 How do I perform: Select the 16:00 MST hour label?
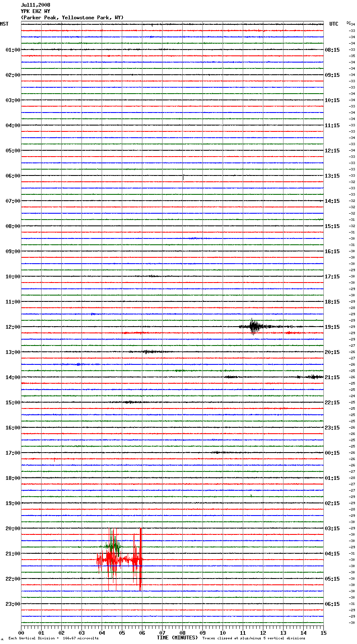(13, 428)
